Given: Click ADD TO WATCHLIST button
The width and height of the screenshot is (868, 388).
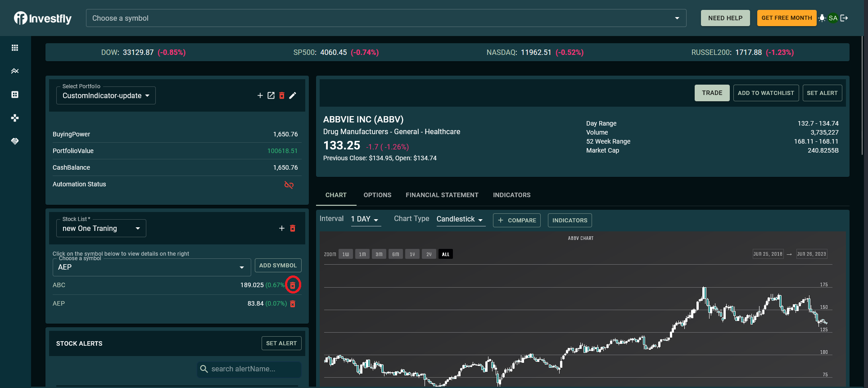Looking at the screenshot, I should click(766, 93).
